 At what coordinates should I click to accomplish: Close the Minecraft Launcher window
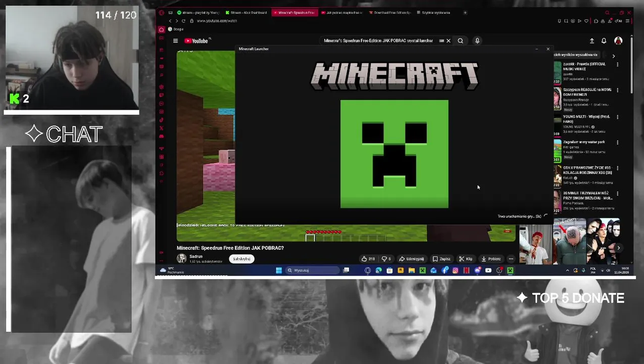pos(548,49)
